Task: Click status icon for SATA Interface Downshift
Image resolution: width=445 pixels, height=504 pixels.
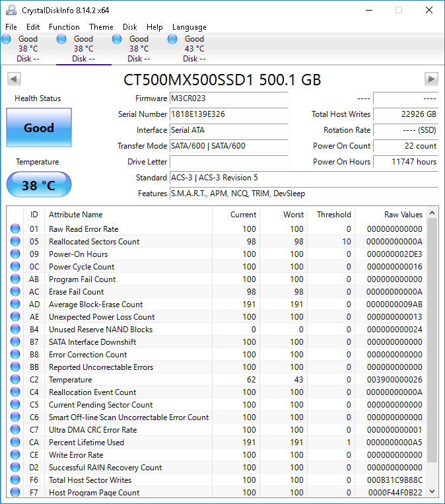Action: click(x=15, y=342)
